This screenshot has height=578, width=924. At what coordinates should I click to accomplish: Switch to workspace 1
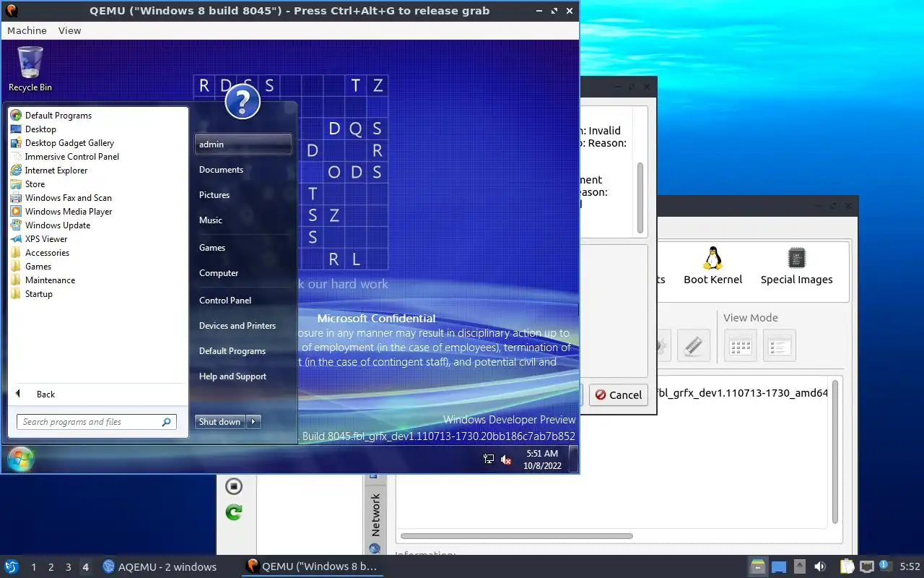coord(33,567)
